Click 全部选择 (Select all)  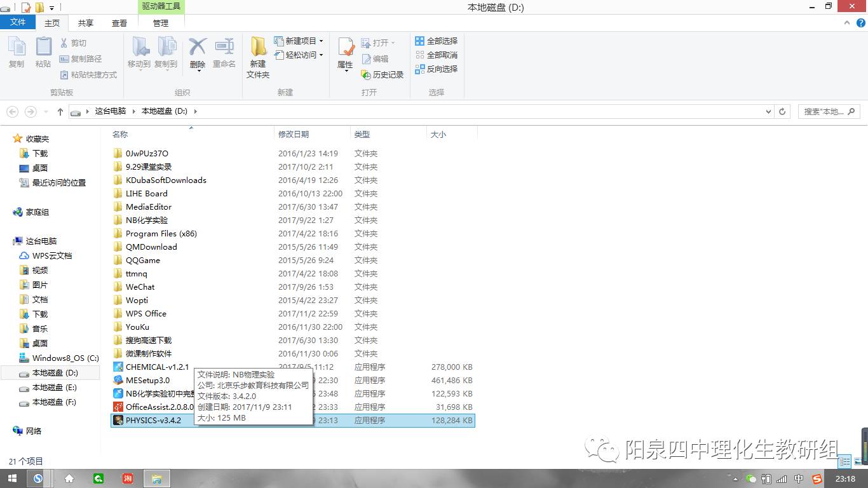(437, 41)
